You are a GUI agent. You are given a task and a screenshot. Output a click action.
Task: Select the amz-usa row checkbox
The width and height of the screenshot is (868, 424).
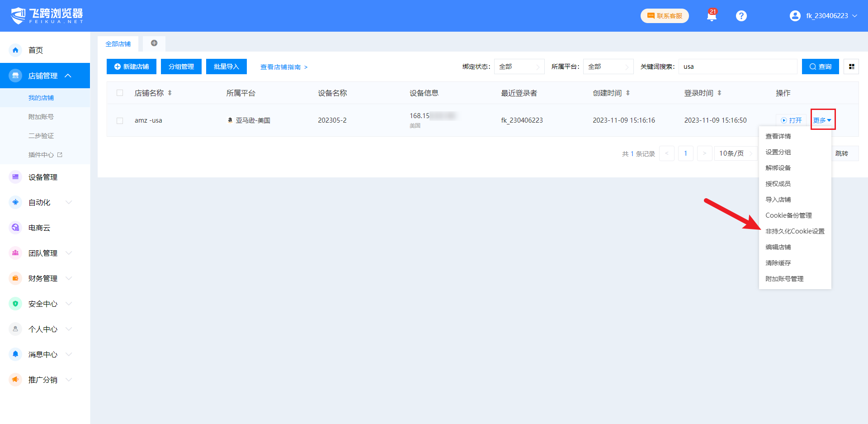(120, 120)
